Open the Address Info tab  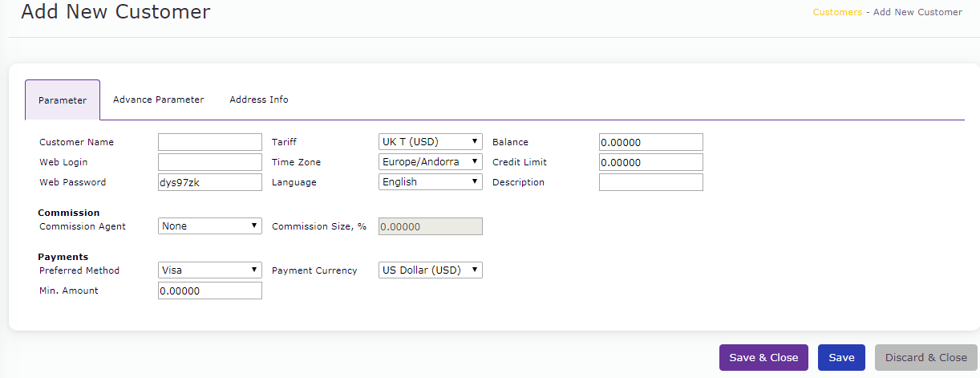[258, 100]
